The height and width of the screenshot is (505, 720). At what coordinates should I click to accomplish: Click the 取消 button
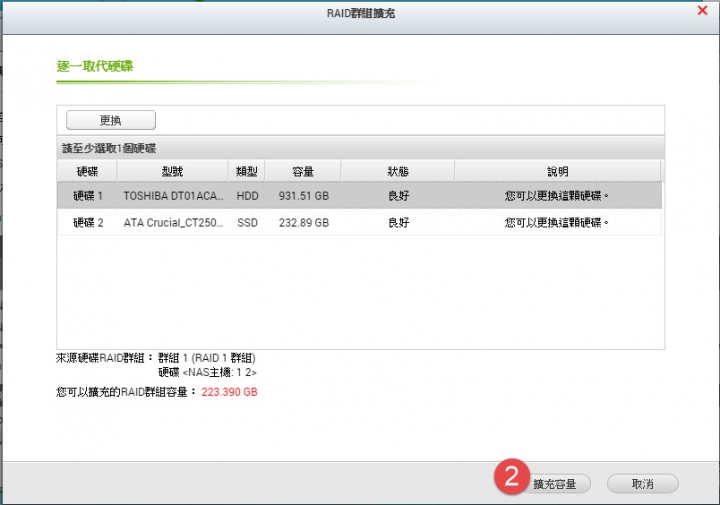tap(642, 484)
